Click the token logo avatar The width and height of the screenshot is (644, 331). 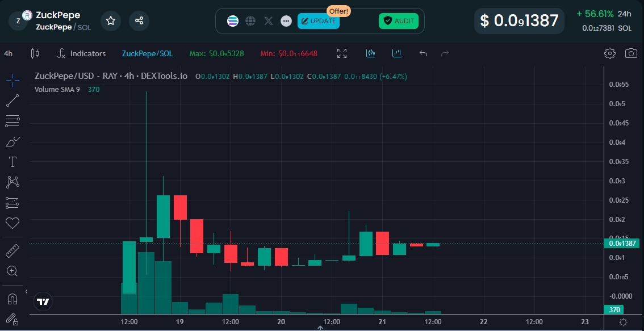point(18,21)
